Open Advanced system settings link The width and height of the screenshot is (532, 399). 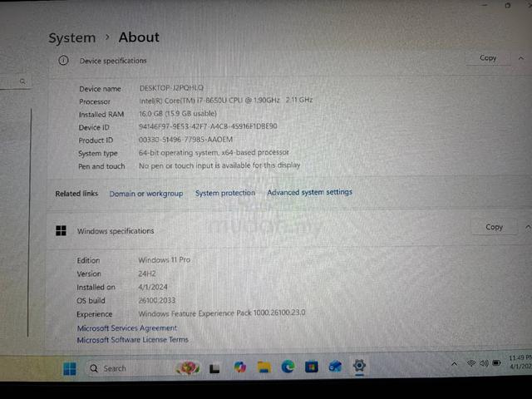[x=309, y=192]
